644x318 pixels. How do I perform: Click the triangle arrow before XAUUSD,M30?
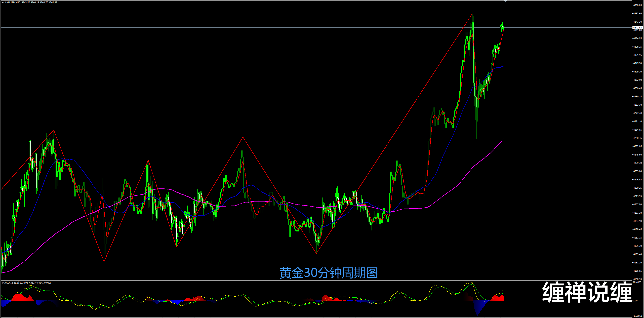tap(3, 3)
